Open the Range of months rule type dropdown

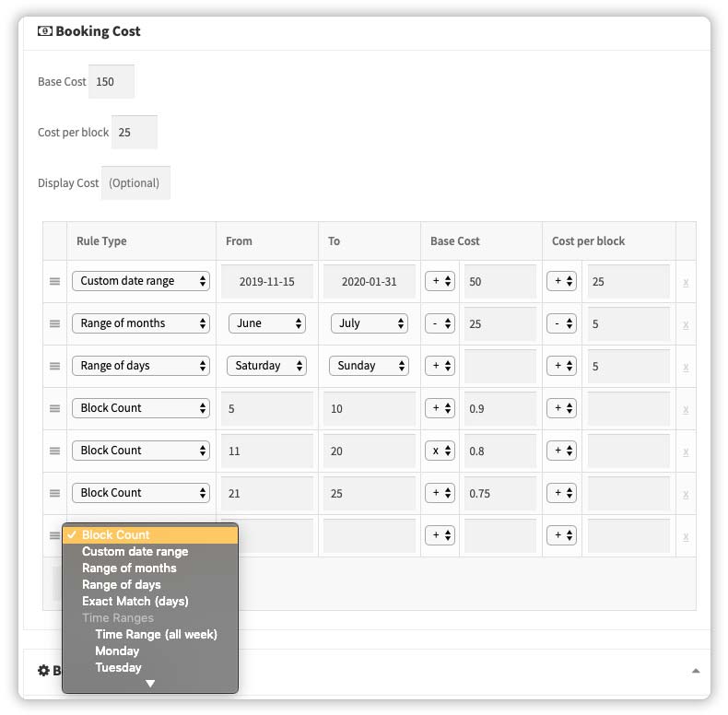141,323
